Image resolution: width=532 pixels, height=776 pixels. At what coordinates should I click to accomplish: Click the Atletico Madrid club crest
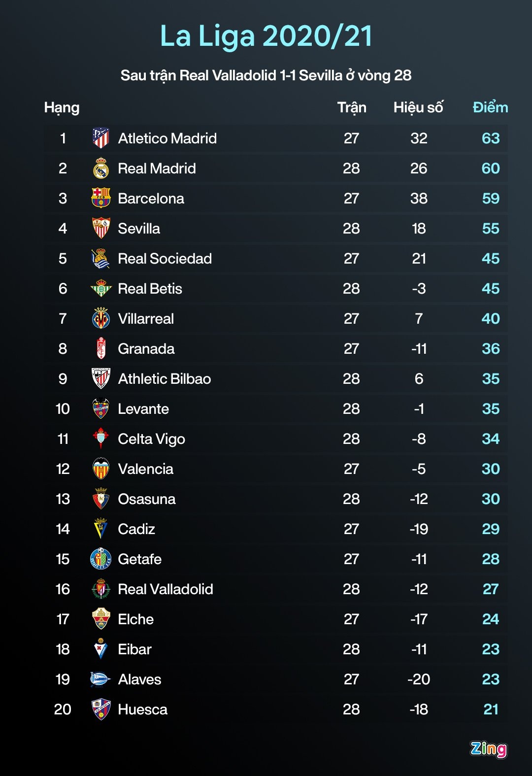pyautogui.click(x=101, y=138)
